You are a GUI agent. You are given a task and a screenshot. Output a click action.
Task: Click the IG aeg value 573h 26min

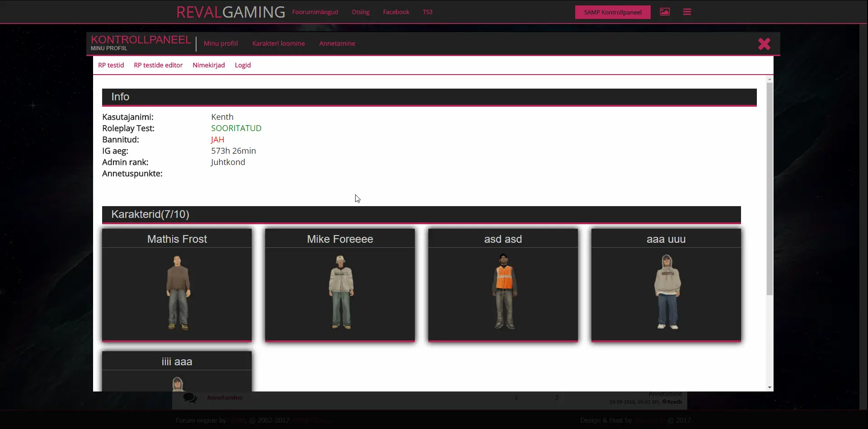coord(233,151)
